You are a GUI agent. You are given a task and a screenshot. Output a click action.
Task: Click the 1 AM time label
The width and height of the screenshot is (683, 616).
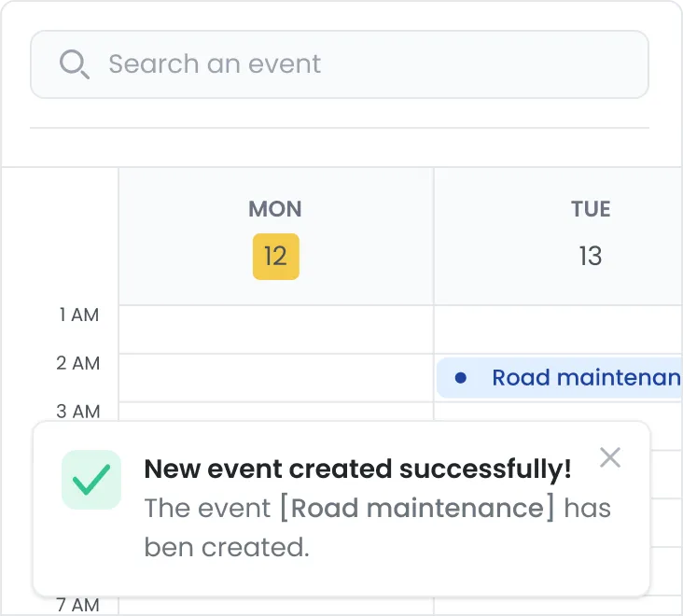tap(78, 315)
